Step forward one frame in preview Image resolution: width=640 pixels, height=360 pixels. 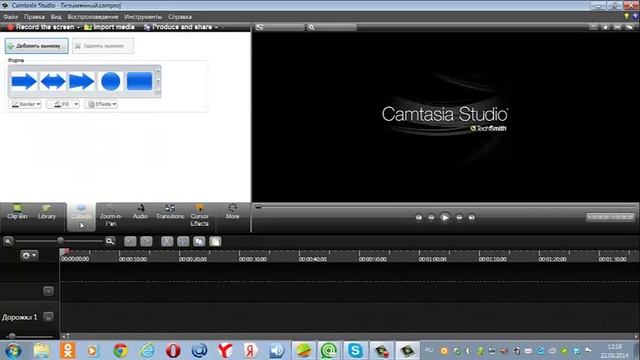point(459,218)
